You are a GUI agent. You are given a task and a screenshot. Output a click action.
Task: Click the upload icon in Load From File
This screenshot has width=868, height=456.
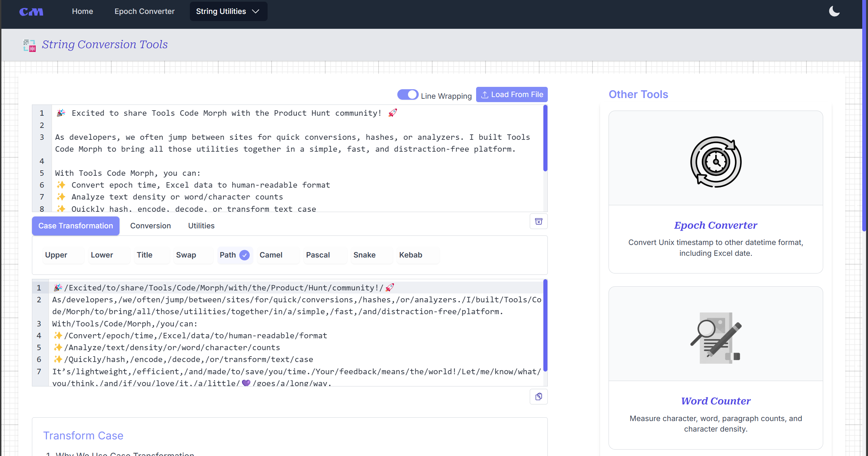pos(485,95)
